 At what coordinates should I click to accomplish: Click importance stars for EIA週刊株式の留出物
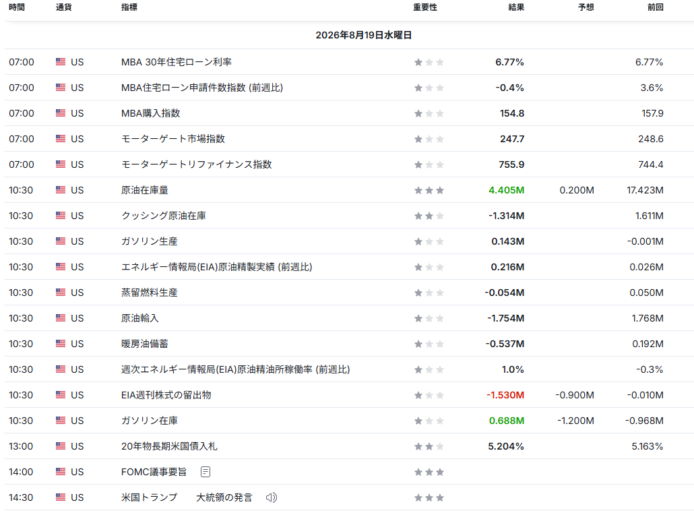[x=429, y=395]
